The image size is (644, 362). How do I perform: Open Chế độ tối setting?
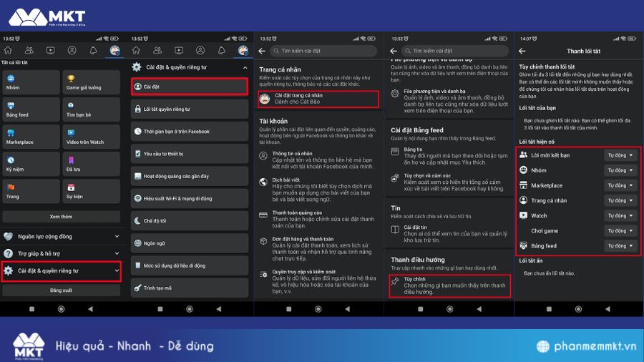pyautogui.click(x=190, y=221)
